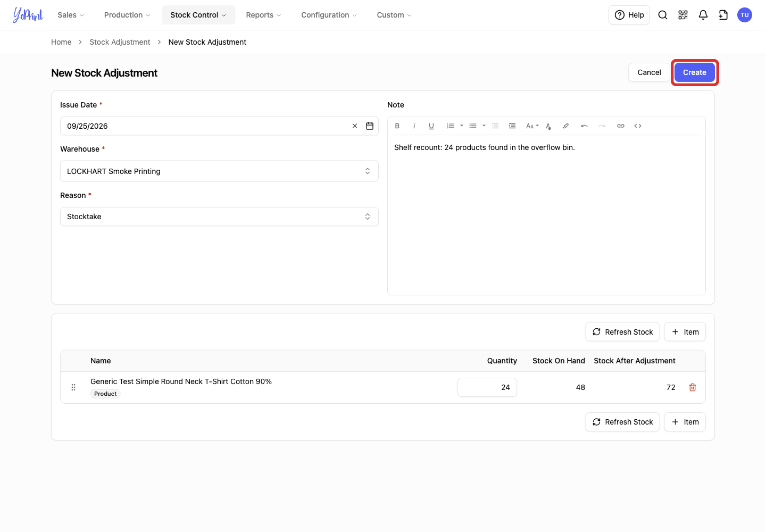Click the Stock After Adjustment column header

click(x=635, y=361)
